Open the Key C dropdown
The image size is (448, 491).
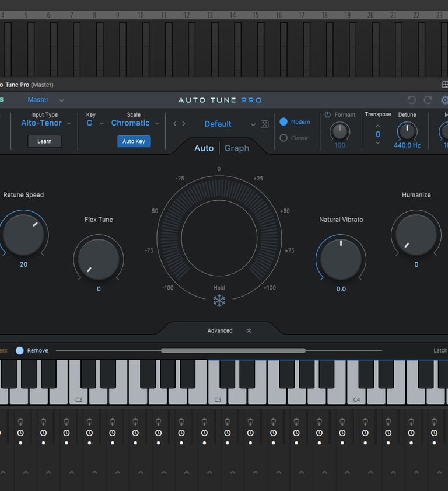click(95, 123)
